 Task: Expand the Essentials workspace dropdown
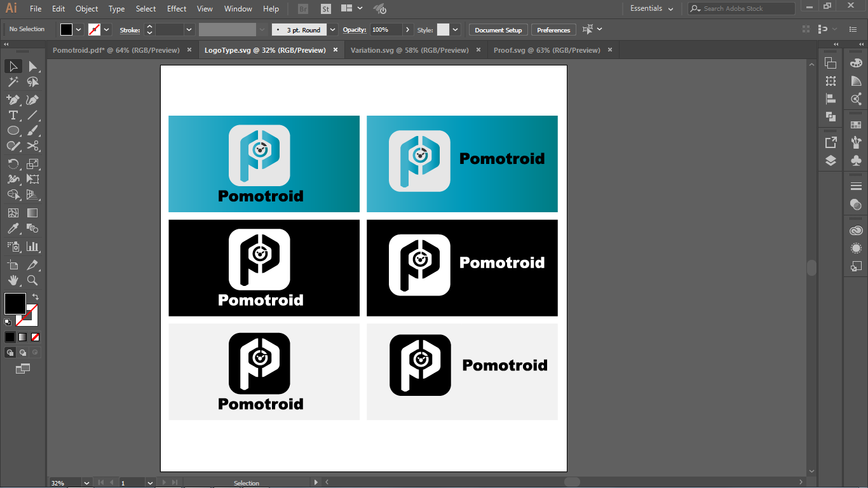click(x=671, y=9)
